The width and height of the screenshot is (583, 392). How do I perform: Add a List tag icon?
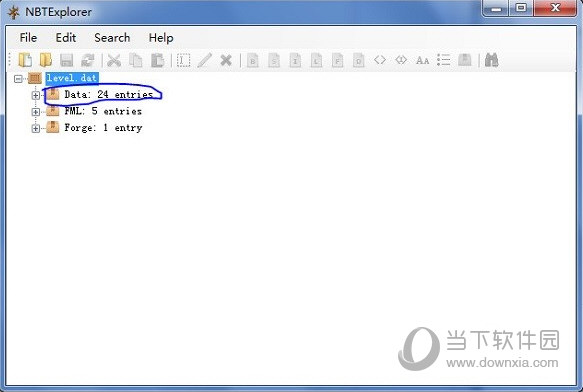pos(444,60)
